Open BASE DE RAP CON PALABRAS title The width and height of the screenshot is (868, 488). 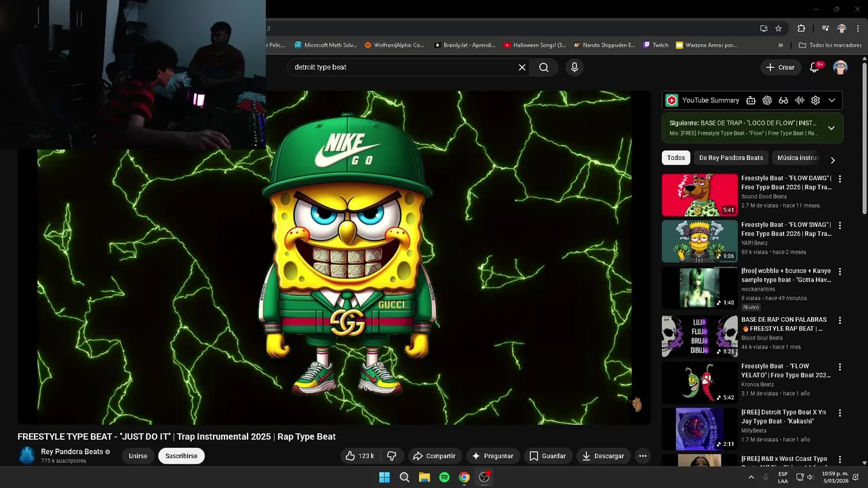pyautogui.click(x=784, y=324)
